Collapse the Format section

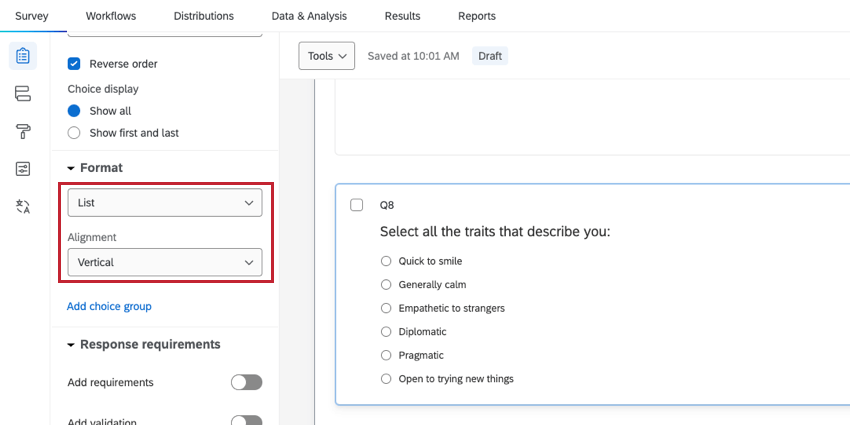[71, 168]
